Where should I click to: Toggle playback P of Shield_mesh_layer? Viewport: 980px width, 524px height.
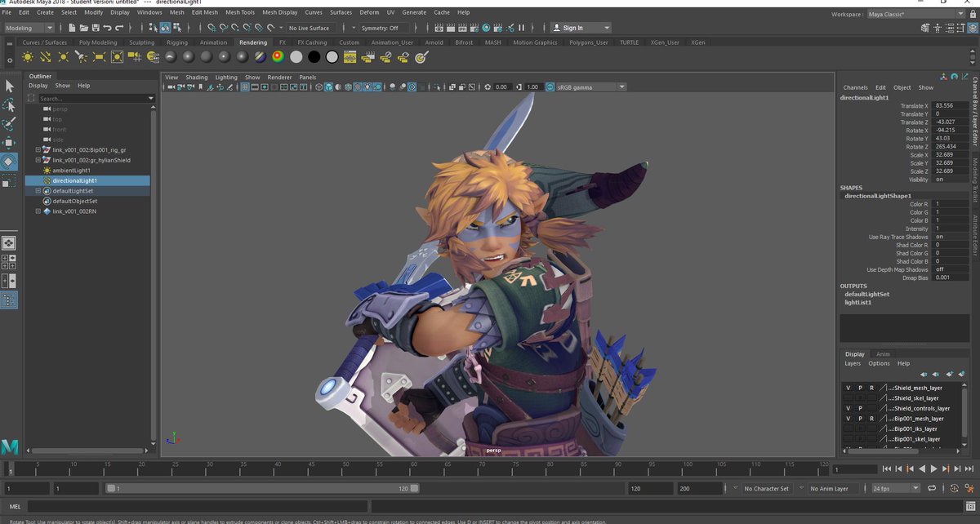point(860,388)
